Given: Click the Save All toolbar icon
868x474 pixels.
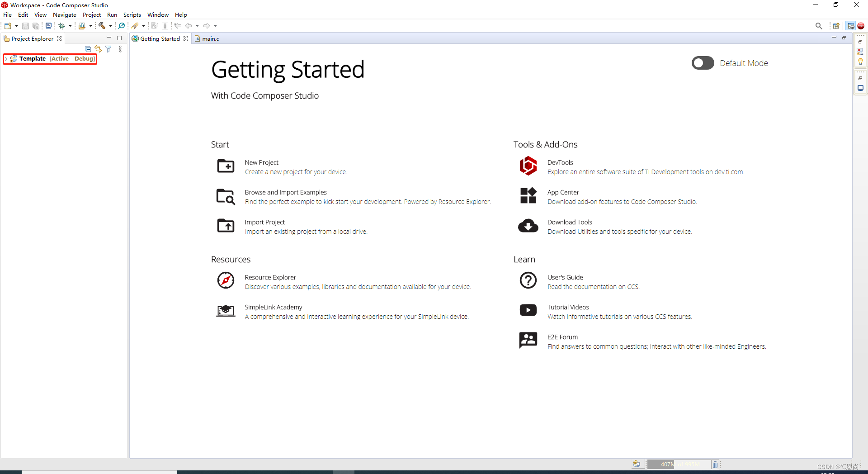Looking at the screenshot, I should pyautogui.click(x=36, y=26).
